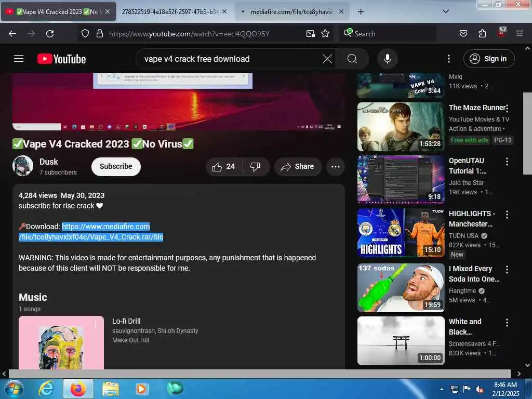Open Firefox application hamburger menu
This screenshot has height=399, width=532.
point(519,34)
